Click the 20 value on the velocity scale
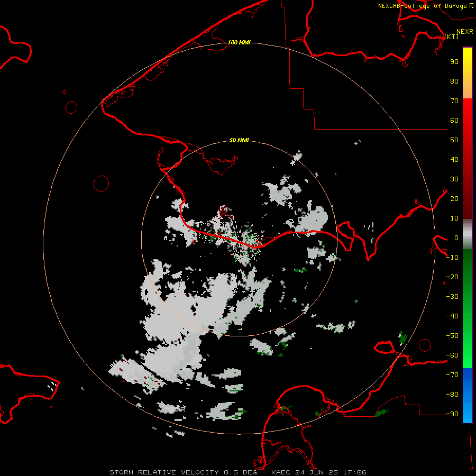Image resolution: width=476 pixels, height=476 pixels. 454,199
